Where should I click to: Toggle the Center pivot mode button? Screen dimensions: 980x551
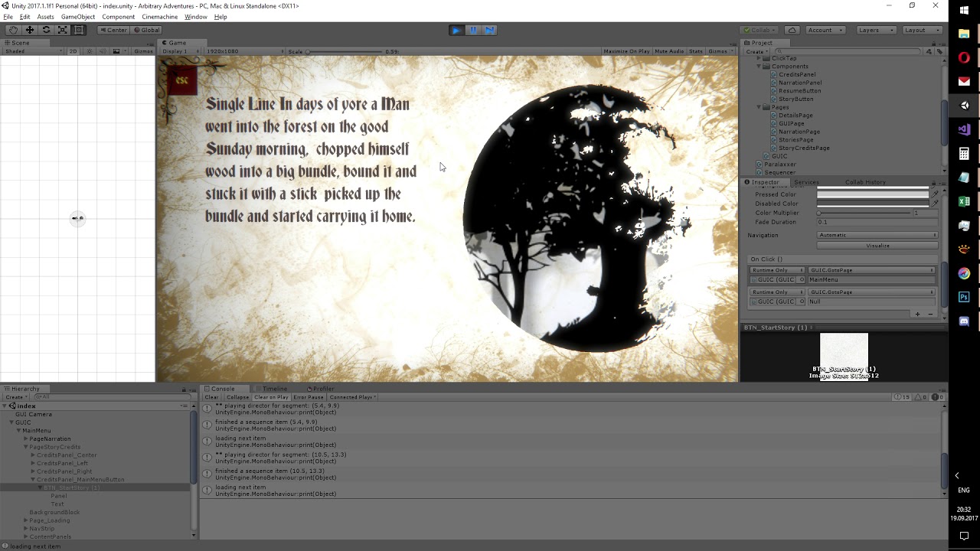(113, 30)
